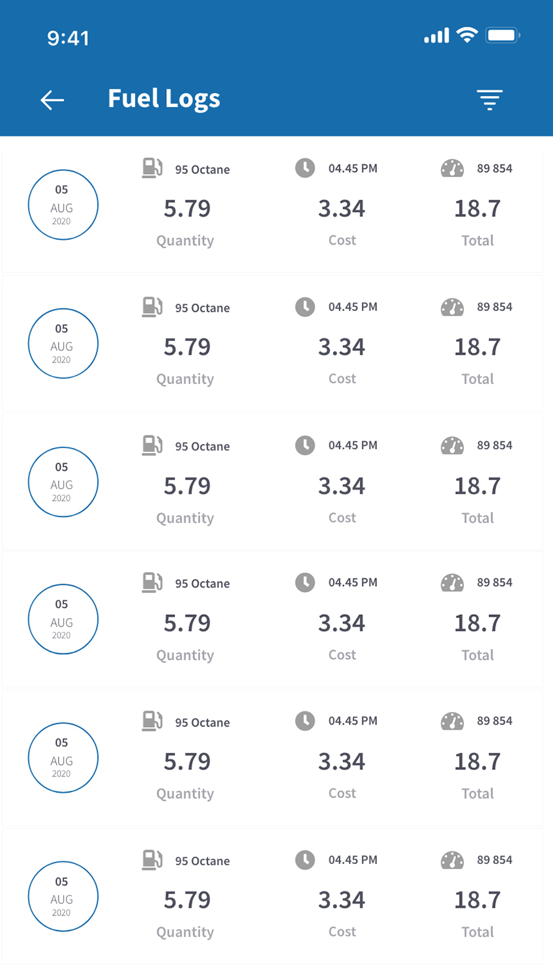Tap the clock icon in second log
Screen dimensions: 553x980
pyautogui.click(x=305, y=306)
